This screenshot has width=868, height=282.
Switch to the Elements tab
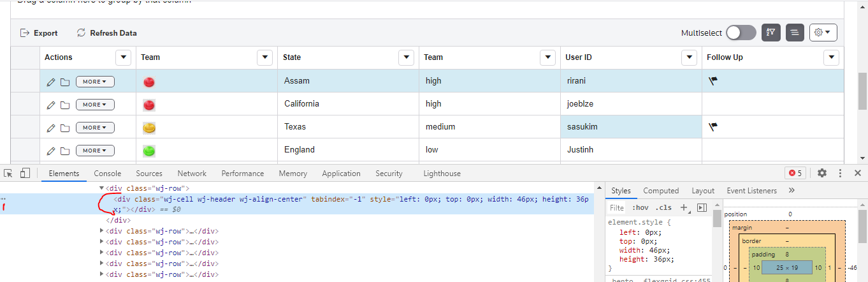[x=64, y=174]
